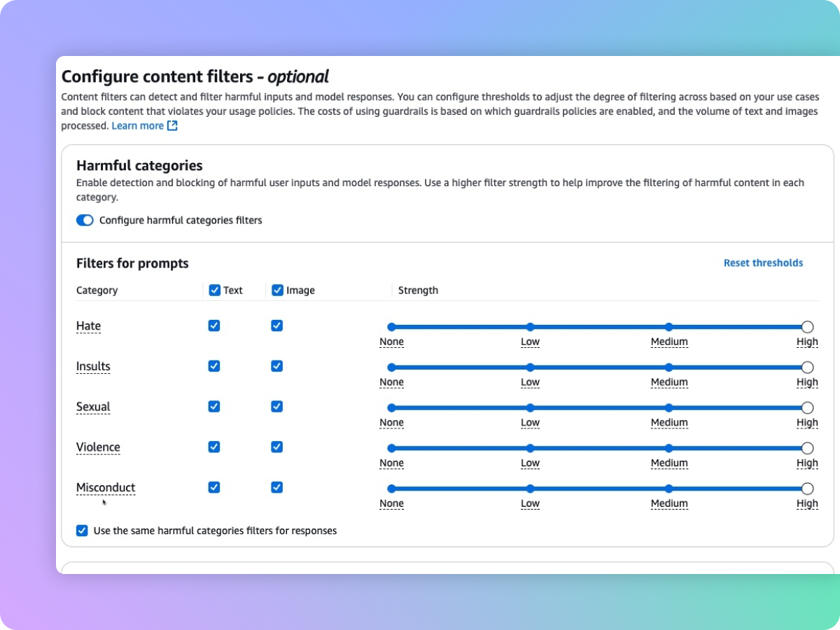Click the Misconduct category label
Image resolution: width=840 pixels, height=630 pixels.
(106, 488)
